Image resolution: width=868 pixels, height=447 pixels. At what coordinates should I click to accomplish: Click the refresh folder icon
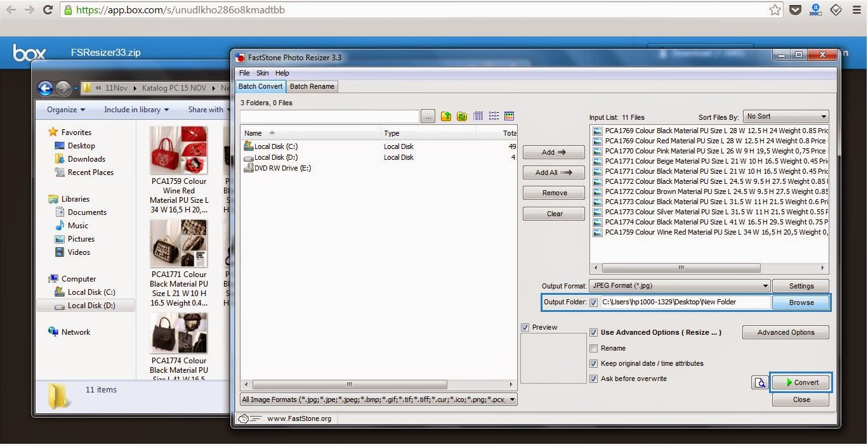point(462,117)
